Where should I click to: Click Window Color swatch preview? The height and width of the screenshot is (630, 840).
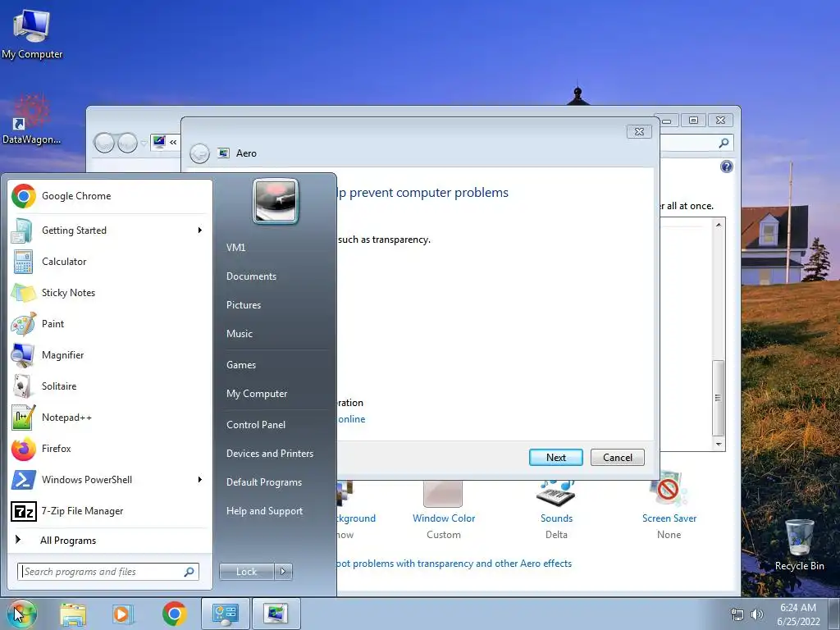442,493
